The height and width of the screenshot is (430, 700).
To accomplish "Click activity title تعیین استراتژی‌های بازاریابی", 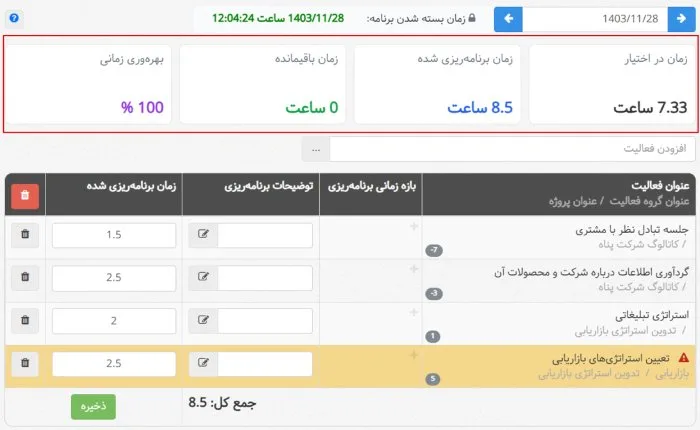I will (611, 359).
